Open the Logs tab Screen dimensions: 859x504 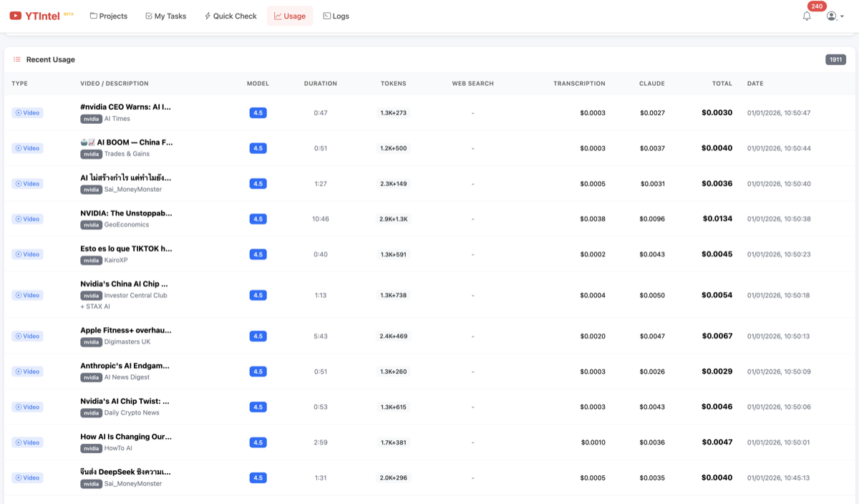tap(336, 16)
